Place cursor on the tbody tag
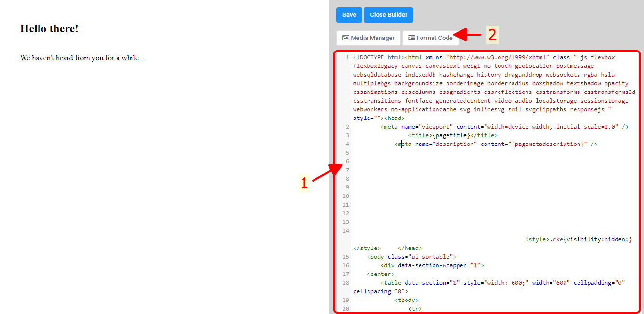This screenshot has width=644, height=314. click(x=407, y=300)
